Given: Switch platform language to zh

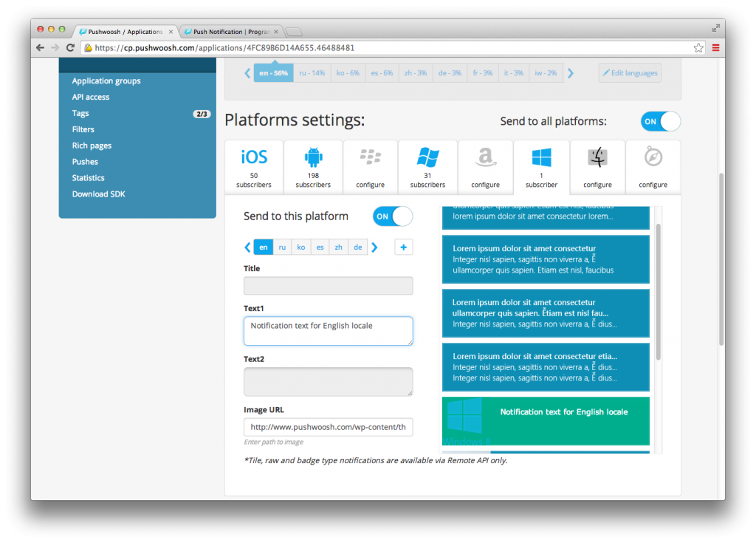Looking at the screenshot, I should (x=338, y=247).
